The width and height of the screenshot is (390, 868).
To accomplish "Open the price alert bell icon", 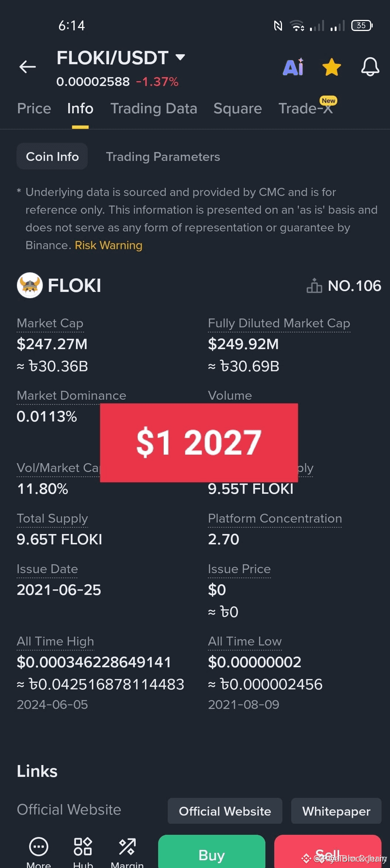I will coord(370,67).
